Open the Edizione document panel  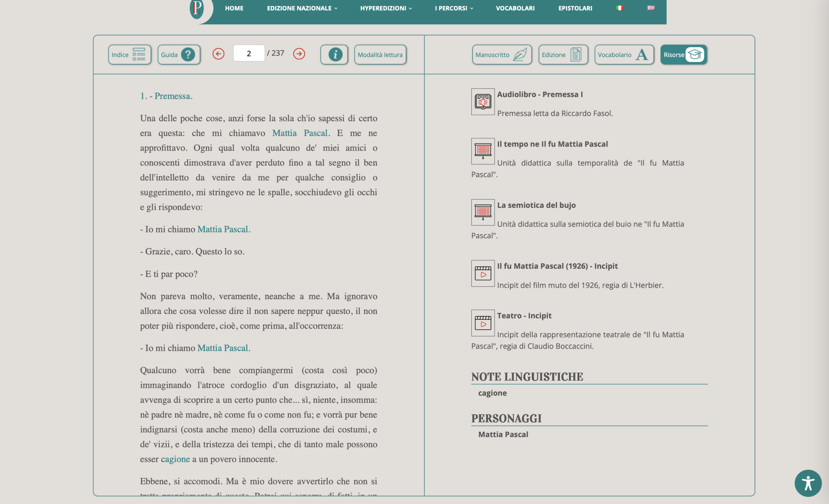(563, 54)
